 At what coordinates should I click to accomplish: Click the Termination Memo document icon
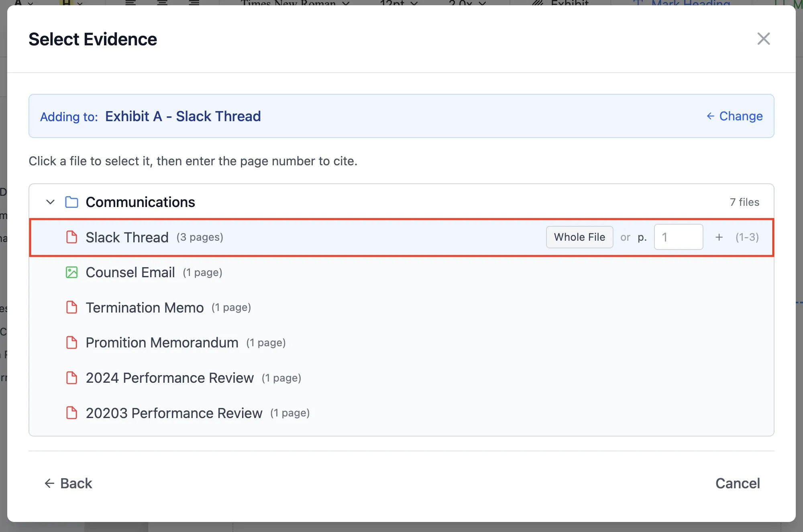71,308
